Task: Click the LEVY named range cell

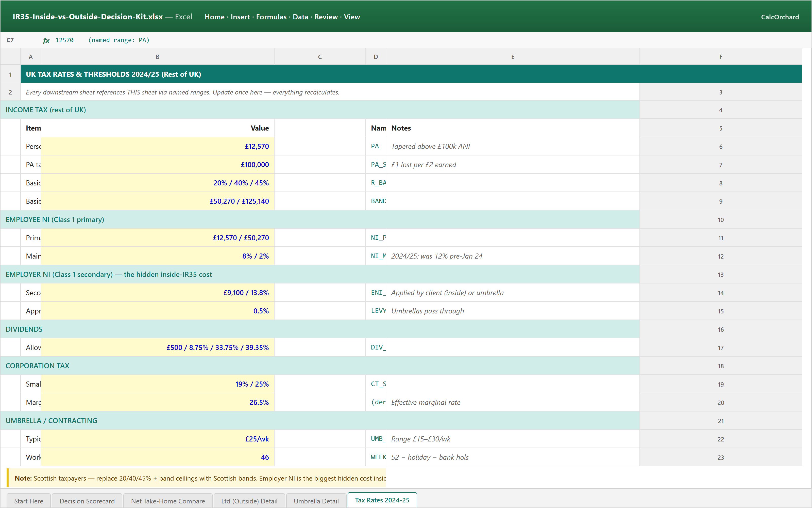Action: click(376, 311)
